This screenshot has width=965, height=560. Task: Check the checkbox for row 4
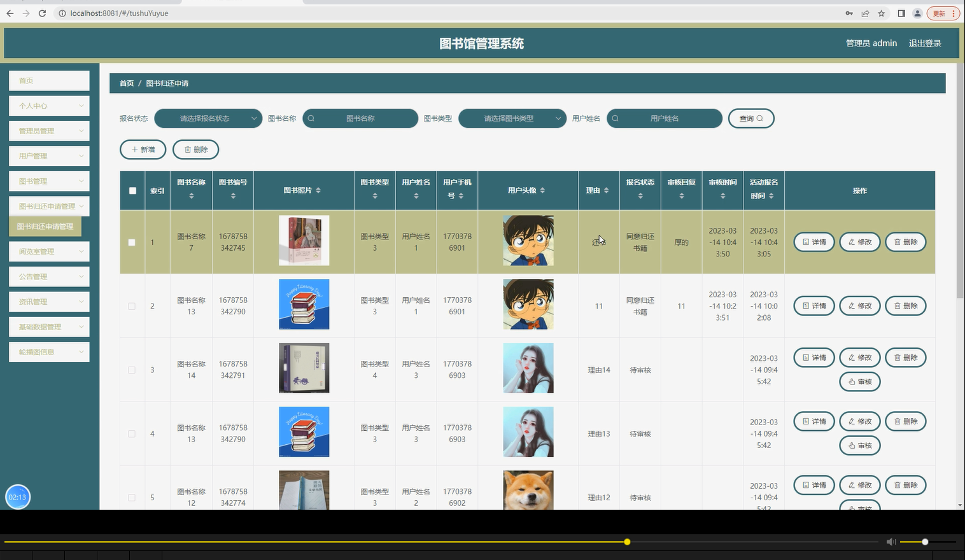[132, 434]
